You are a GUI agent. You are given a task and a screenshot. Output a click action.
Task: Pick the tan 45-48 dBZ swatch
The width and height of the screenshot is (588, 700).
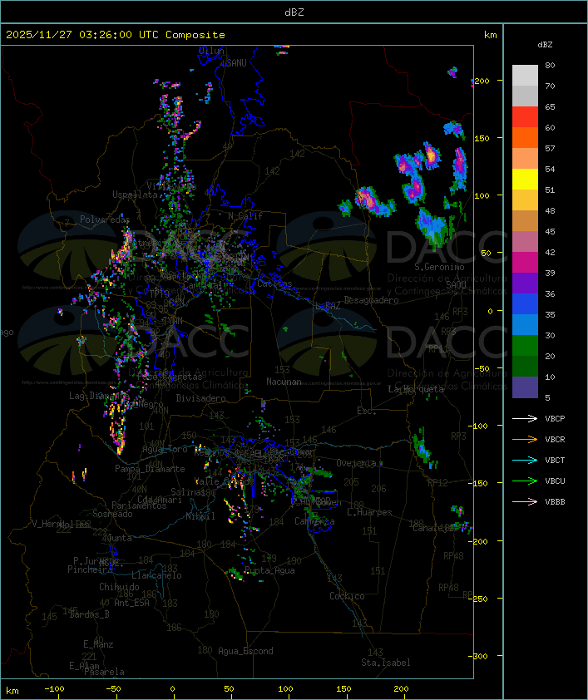(525, 221)
